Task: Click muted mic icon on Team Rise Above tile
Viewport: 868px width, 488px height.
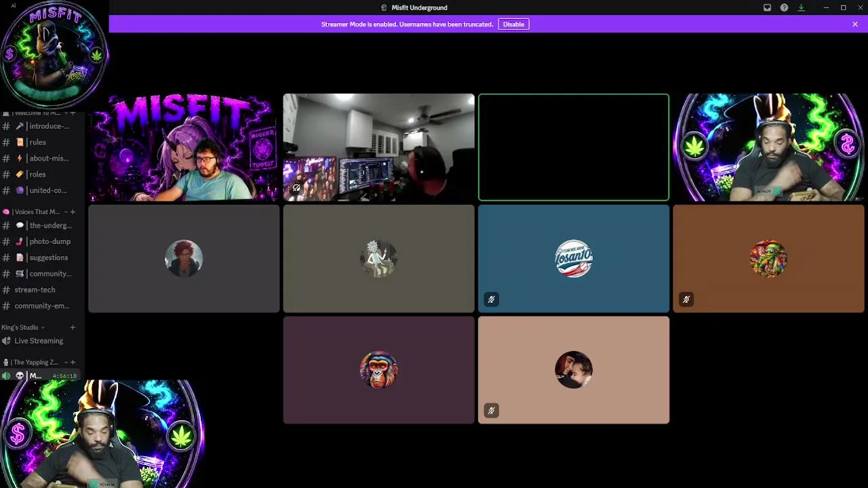Action: (x=492, y=299)
